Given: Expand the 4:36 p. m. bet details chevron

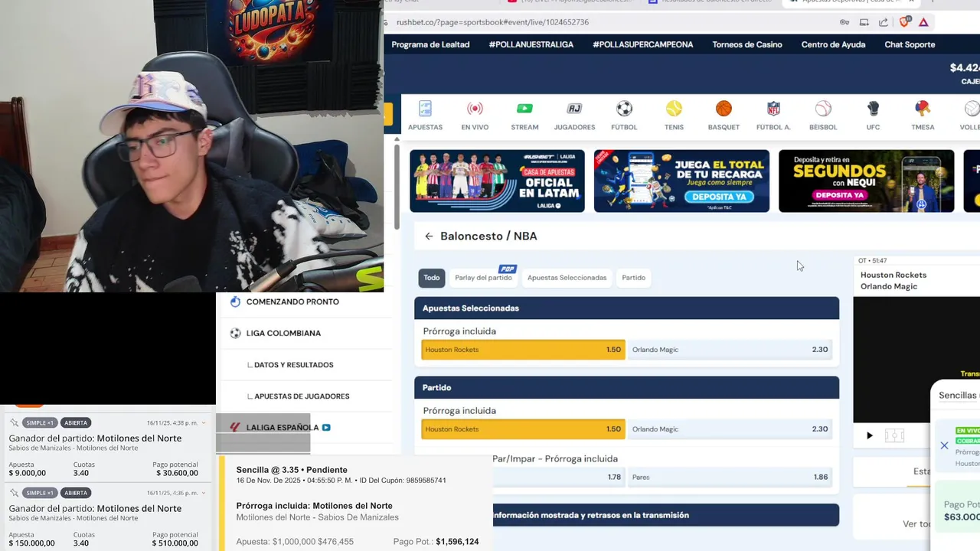Looking at the screenshot, I should point(204,493).
